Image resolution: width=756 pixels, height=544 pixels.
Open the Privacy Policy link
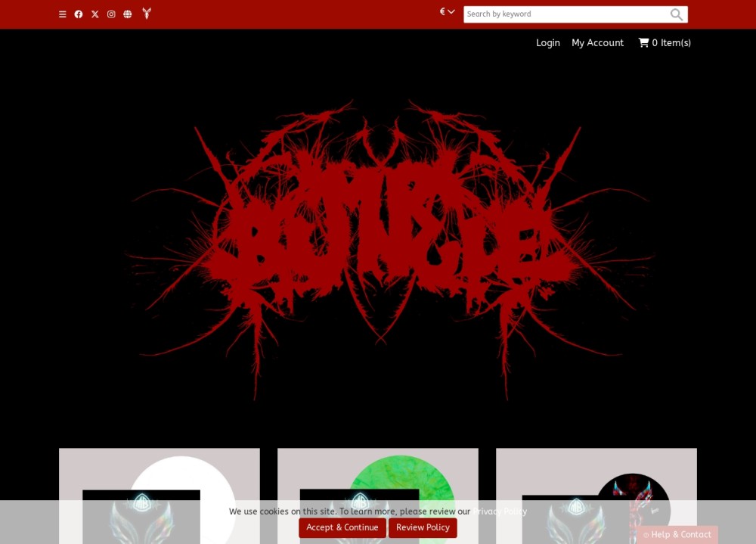(x=500, y=511)
